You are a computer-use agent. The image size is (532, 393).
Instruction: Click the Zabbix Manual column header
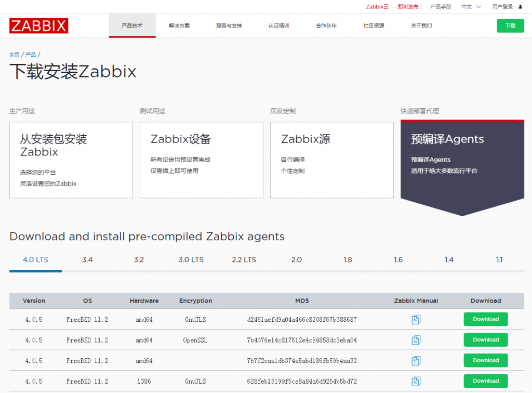[416, 300]
